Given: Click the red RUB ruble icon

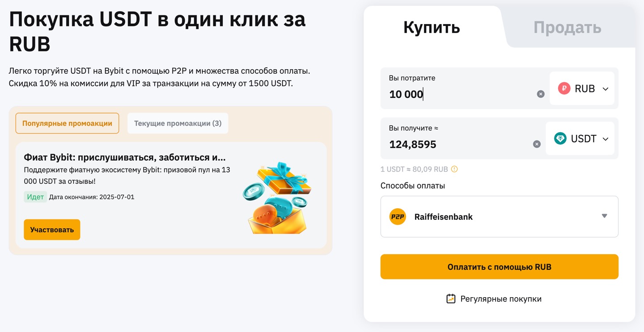Looking at the screenshot, I should tap(564, 88).
